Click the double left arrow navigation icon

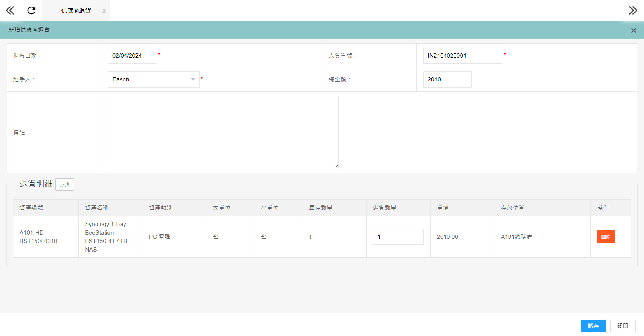click(10, 10)
